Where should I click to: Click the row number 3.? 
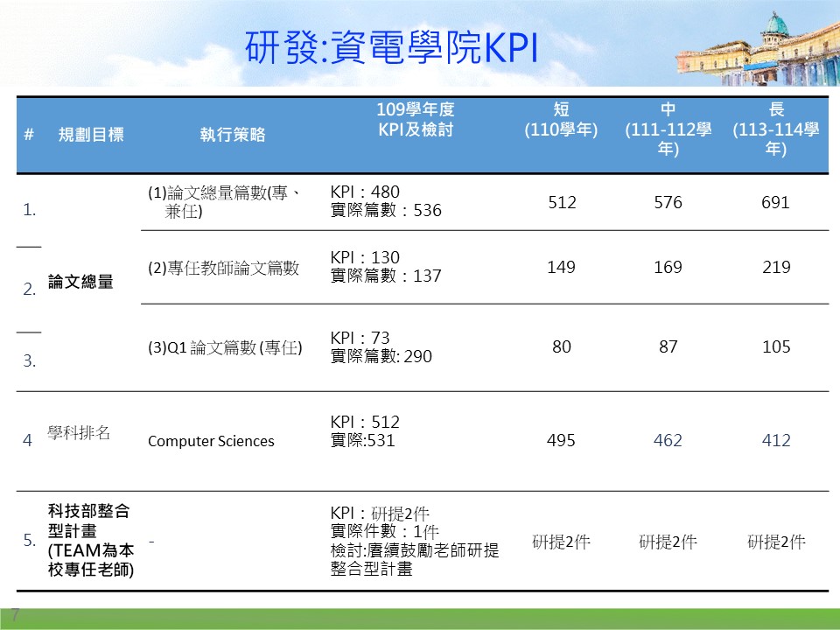point(30,361)
